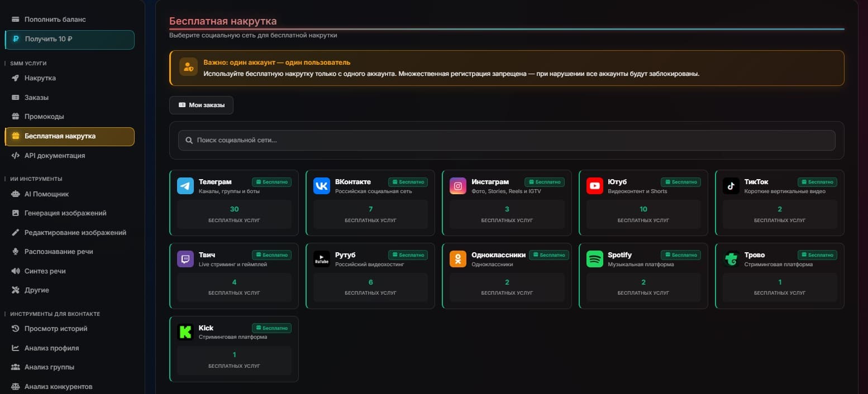The height and width of the screenshot is (394, 868).
Task: Click the green Spotify logo icon
Action: (x=595, y=259)
